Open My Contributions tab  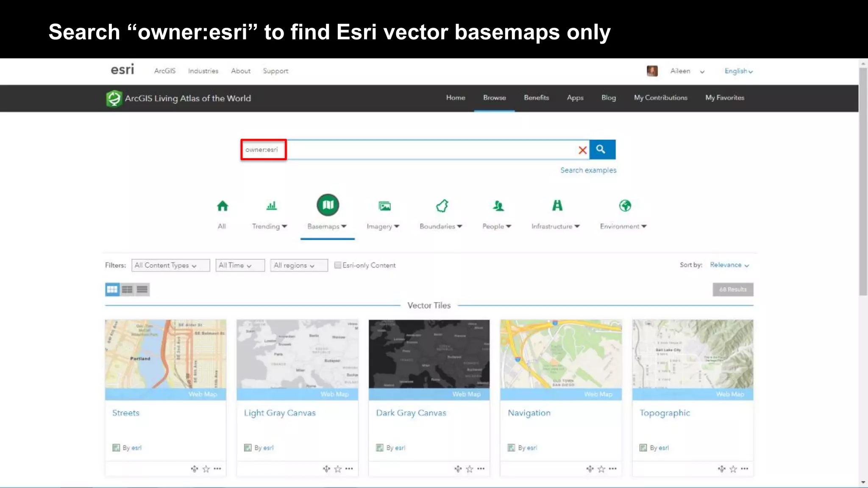click(x=660, y=97)
